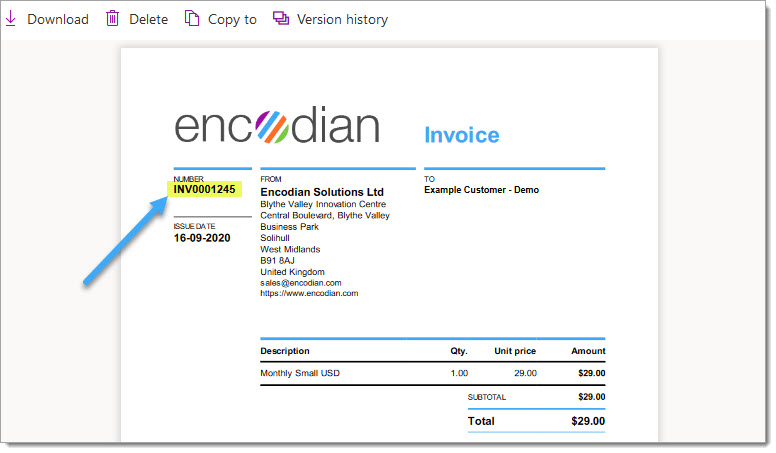Click the Copy to label

(x=232, y=20)
